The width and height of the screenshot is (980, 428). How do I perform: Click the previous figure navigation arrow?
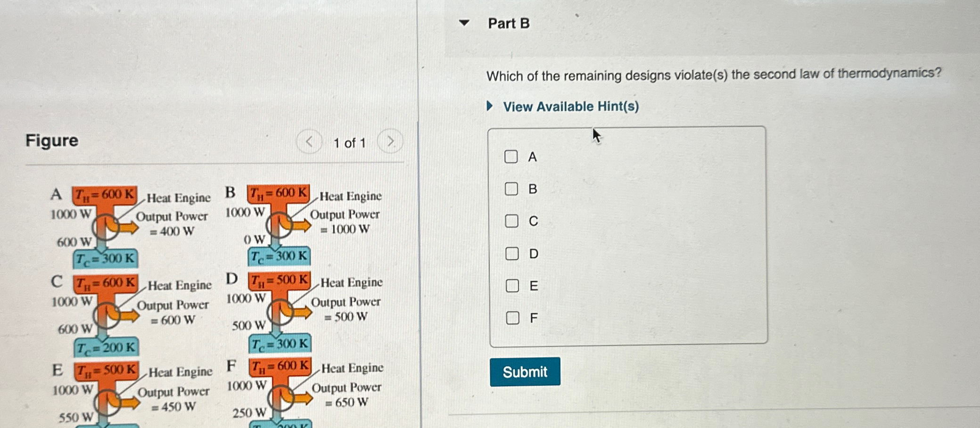(x=310, y=142)
